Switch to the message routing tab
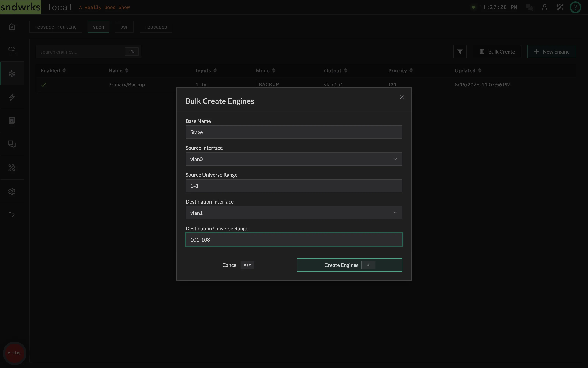Image resolution: width=588 pixels, height=368 pixels. pos(56,27)
